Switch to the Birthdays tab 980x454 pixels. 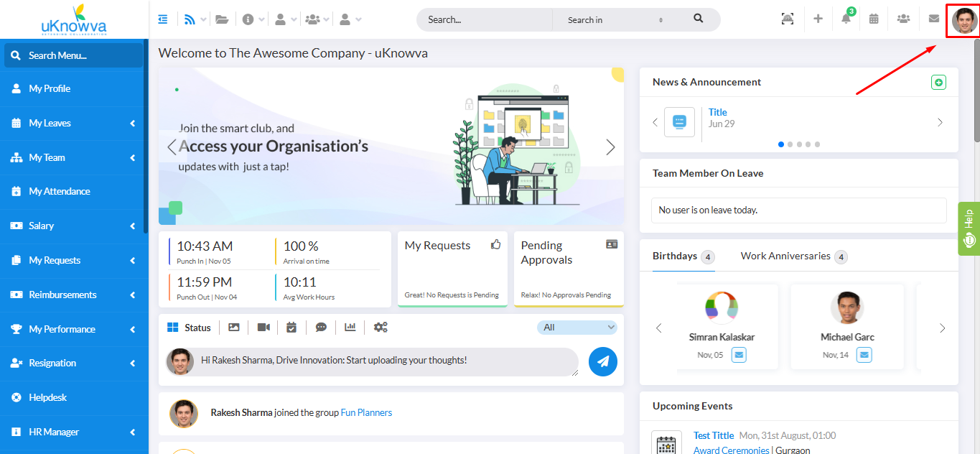(683, 256)
